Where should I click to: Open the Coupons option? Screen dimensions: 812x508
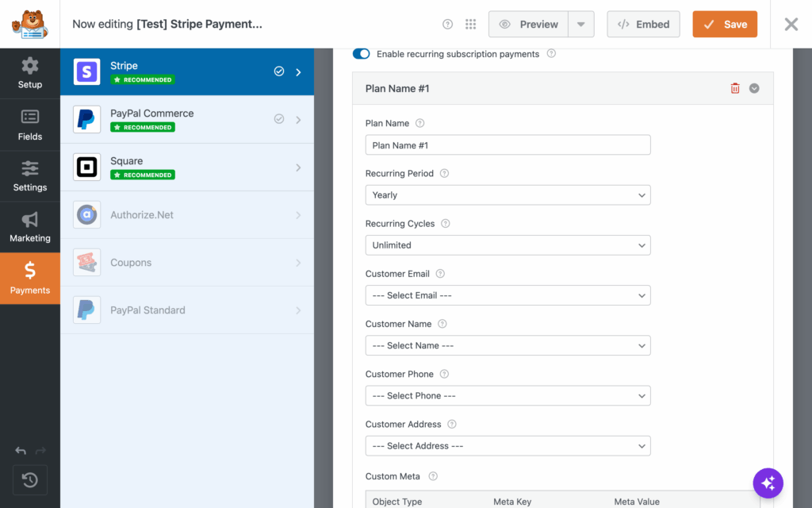(x=187, y=263)
